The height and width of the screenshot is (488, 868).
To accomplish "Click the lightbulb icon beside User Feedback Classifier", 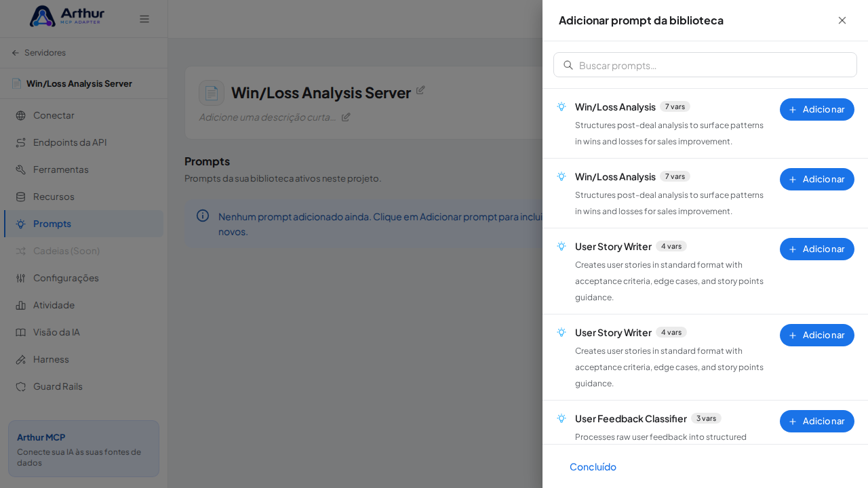I will pos(561,418).
